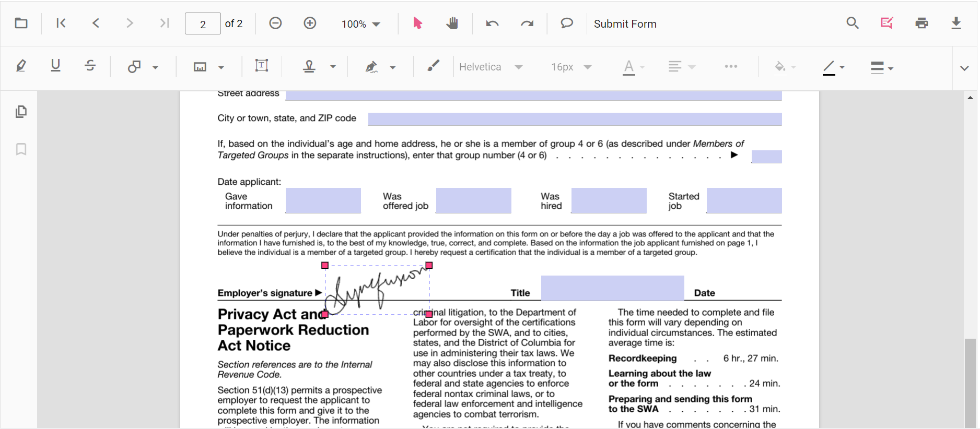The image size is (980, 429).
Task: Go to the next page
Action: (130, 23)
